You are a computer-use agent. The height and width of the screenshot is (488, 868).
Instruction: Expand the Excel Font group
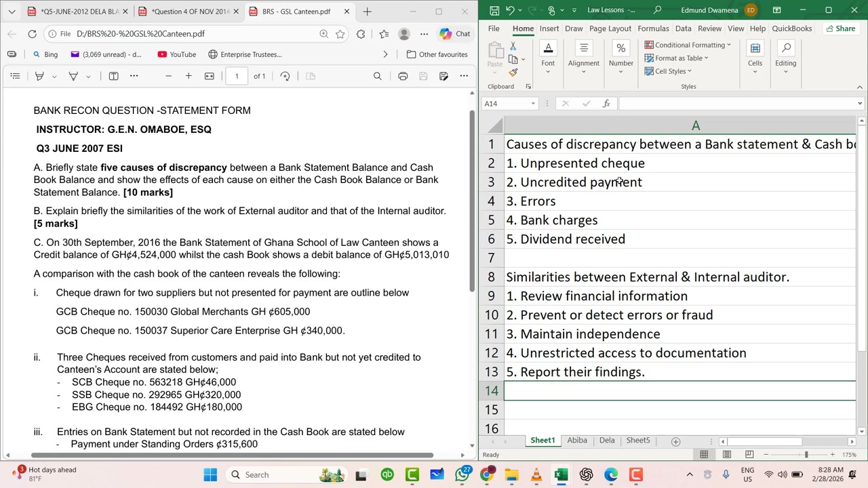(x=548, y=58)
